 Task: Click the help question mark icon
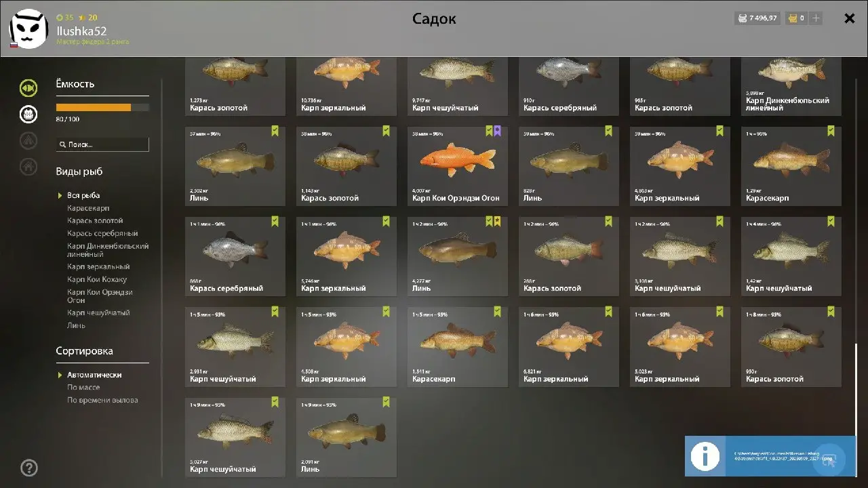[x=29, y=468]
